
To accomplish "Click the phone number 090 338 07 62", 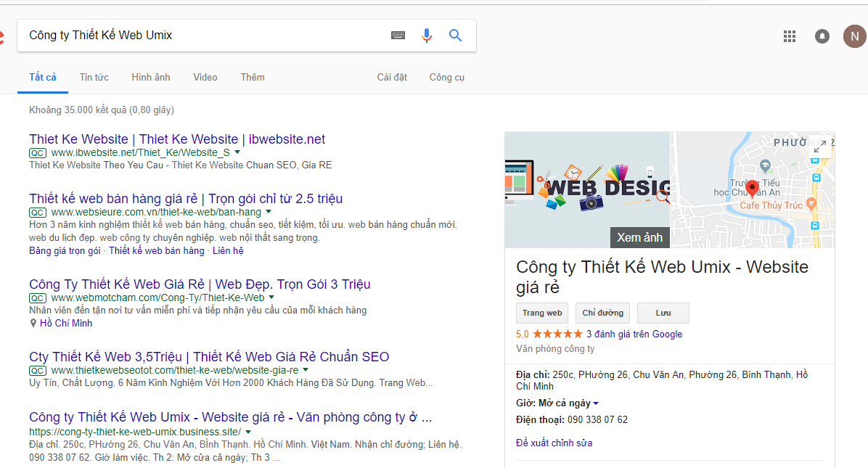I will click(598, 420).
